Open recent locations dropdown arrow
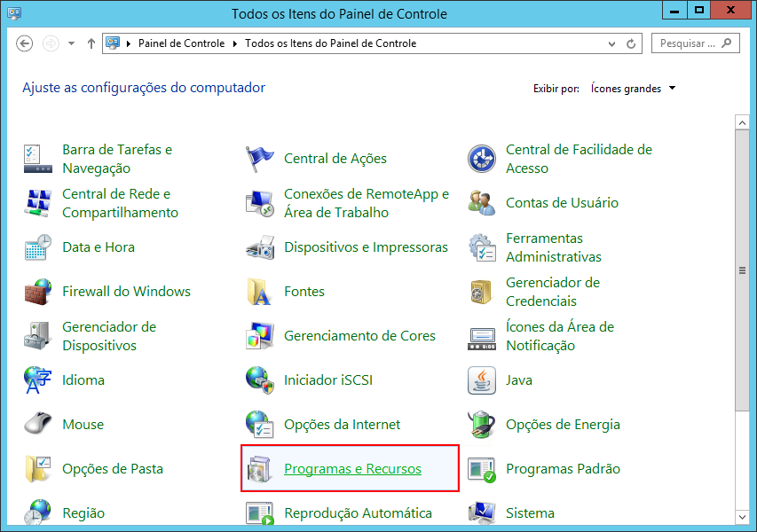757x532 pixels. click(x=72, y=43)
